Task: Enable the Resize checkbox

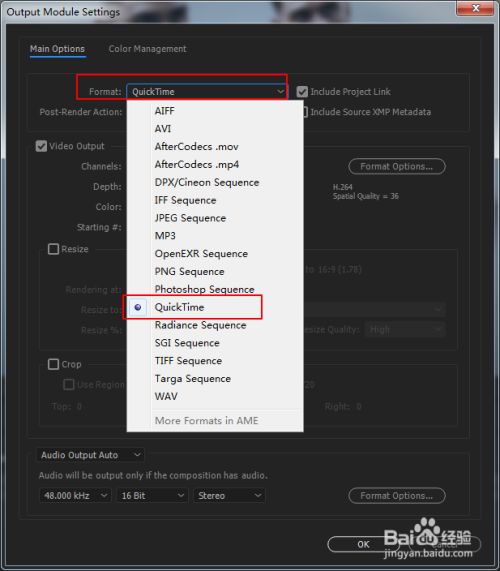Action: [53, 249]
